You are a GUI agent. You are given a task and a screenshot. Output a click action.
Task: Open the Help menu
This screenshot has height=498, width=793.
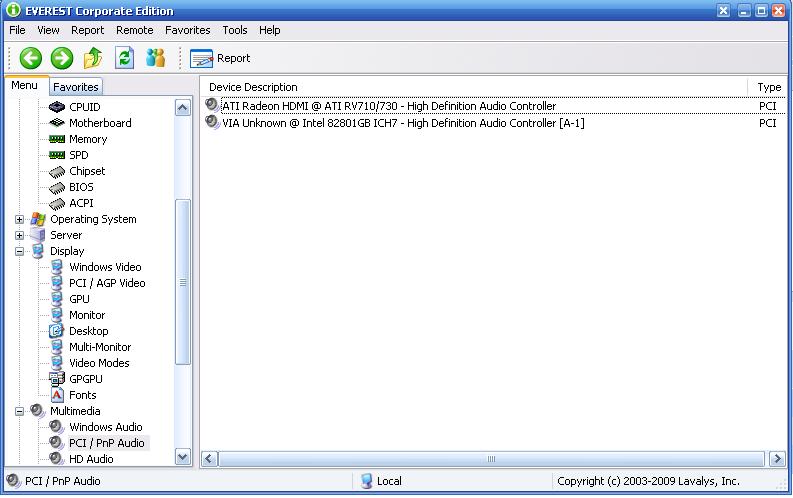(x=270, y=30)
